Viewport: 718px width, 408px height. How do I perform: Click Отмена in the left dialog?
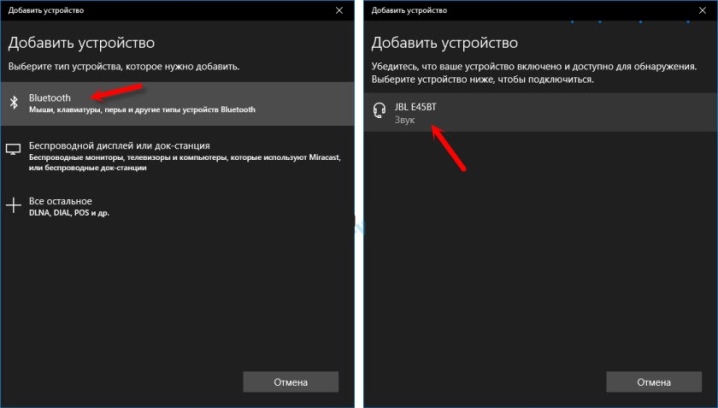pyautogui.click(x=291, y=382)
